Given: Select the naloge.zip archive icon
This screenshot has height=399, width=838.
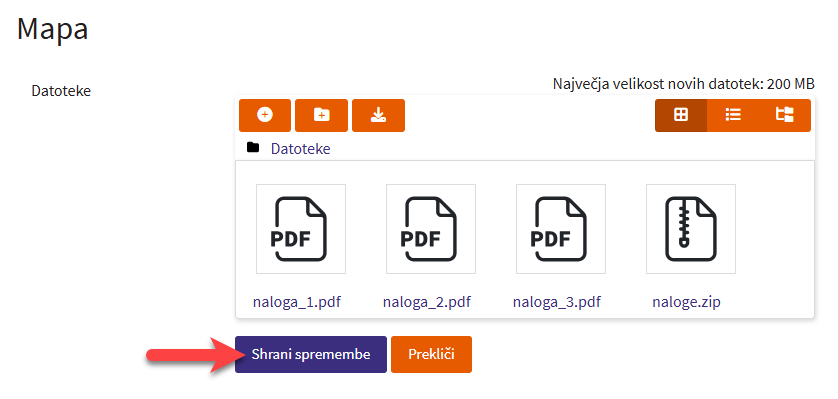Looking at the screenshot, I should [x=690, y=229].
